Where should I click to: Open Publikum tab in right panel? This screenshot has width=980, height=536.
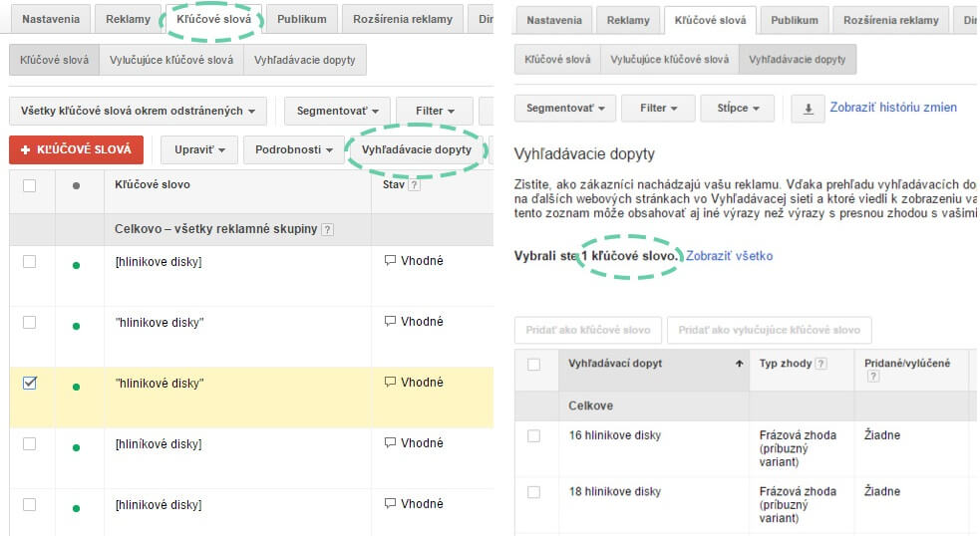[x=795, y=20]
